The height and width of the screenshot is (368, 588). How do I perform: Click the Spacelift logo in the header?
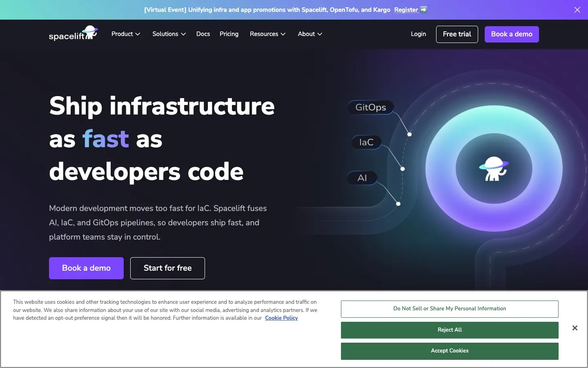(73, 34)
